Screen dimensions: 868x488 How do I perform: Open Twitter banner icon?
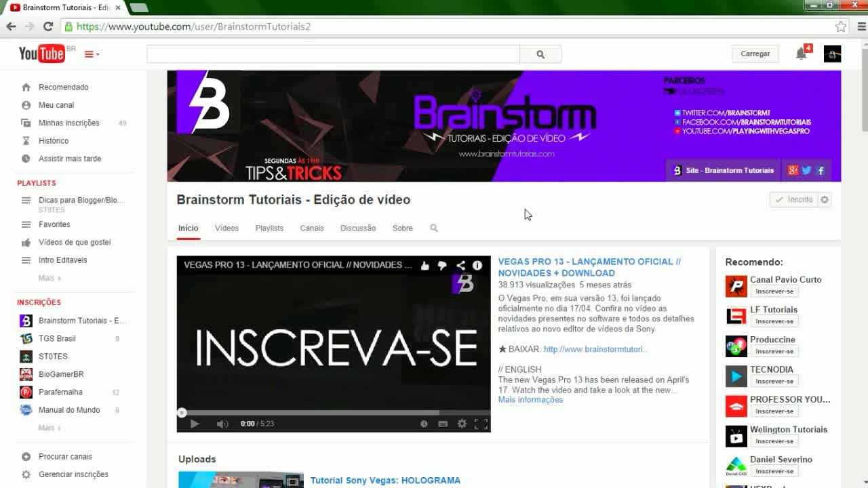coord(806,171)
